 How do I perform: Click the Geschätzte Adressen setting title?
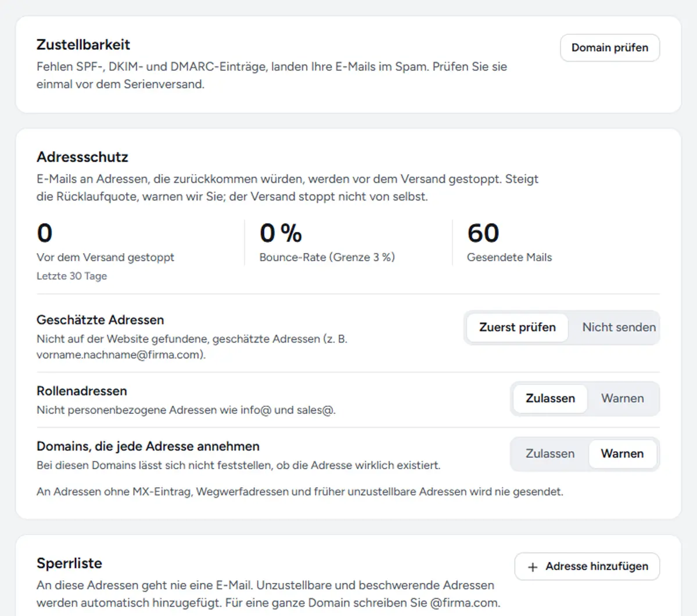pyautogui.click(x=100, y=320)
